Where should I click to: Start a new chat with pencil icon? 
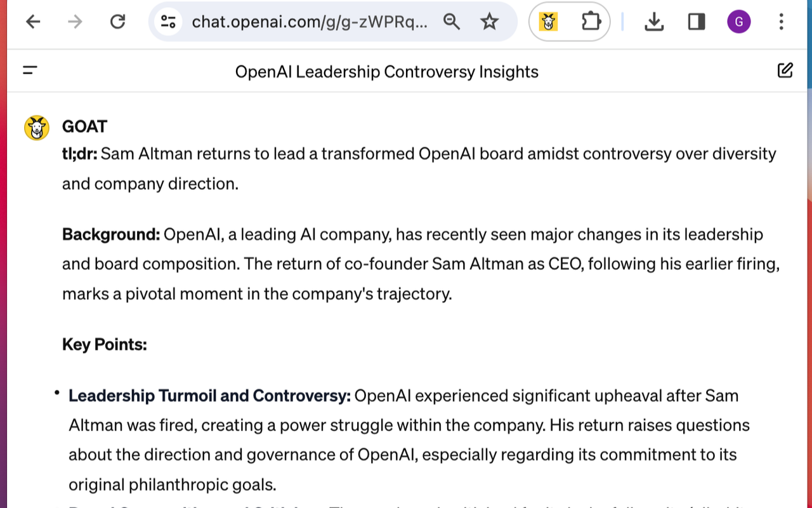785,70
